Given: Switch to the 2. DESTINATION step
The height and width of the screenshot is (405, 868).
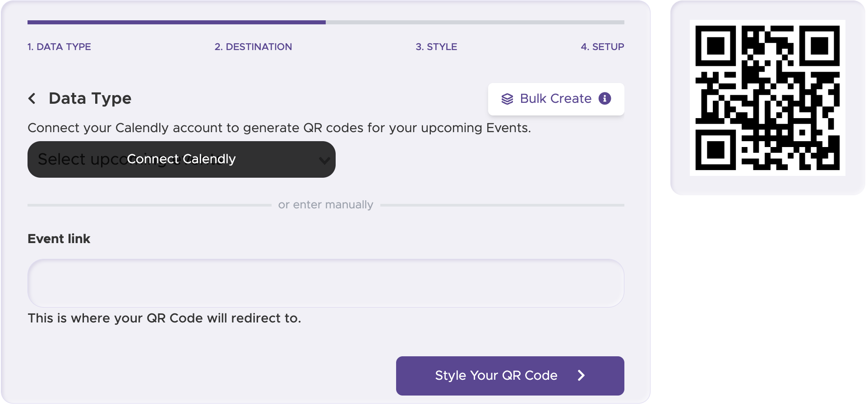Looking at the screenshot, I should pos(254,46).
